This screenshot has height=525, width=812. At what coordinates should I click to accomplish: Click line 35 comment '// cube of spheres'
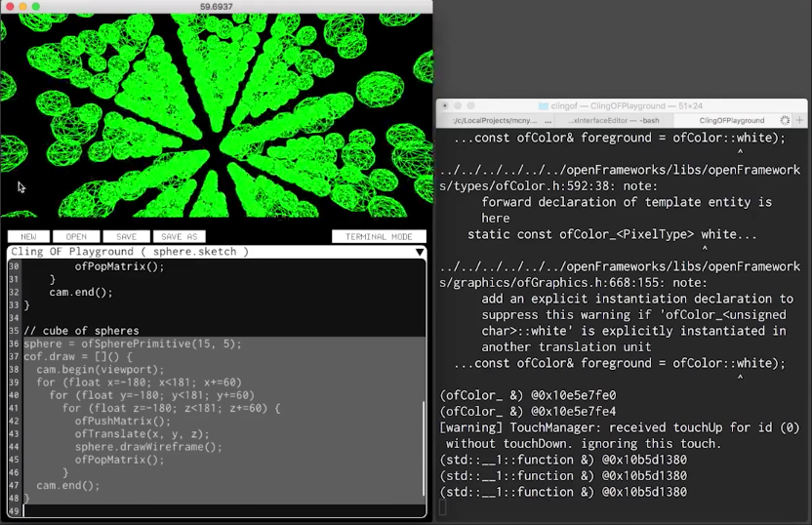point(81,331)
